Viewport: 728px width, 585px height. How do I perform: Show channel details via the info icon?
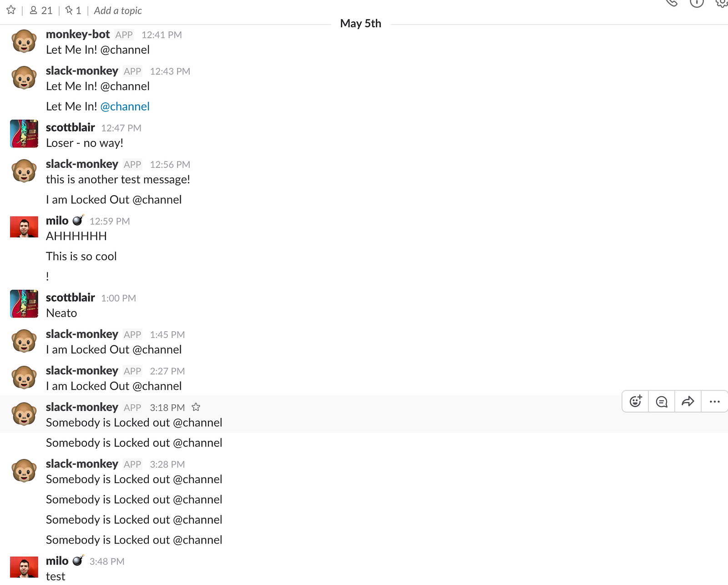[697, 3]
